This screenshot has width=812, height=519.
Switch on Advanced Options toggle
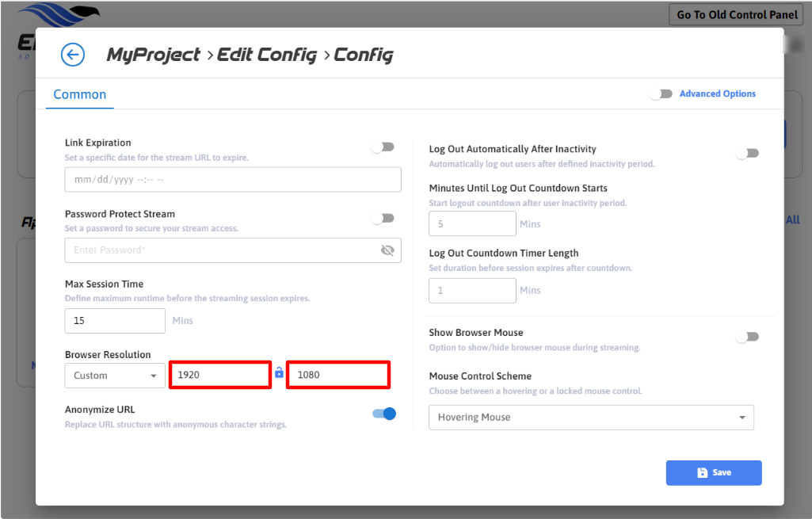coord(661,93)
